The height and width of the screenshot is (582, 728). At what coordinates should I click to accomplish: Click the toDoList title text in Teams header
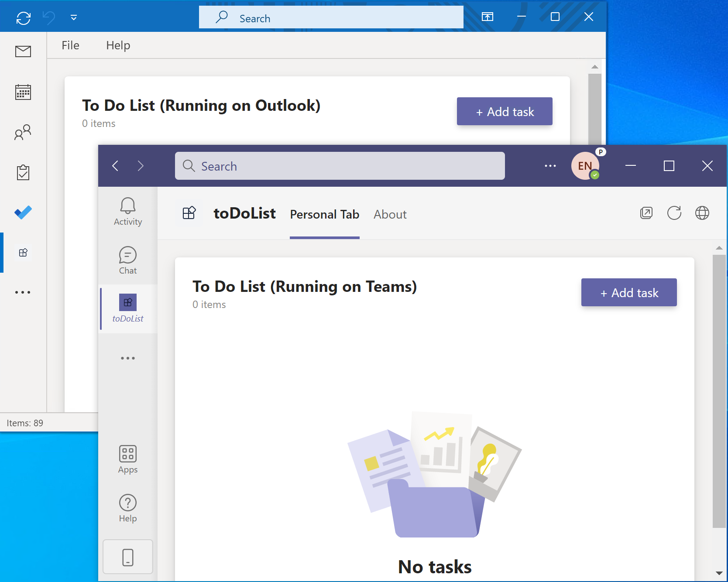click(244, 213)
